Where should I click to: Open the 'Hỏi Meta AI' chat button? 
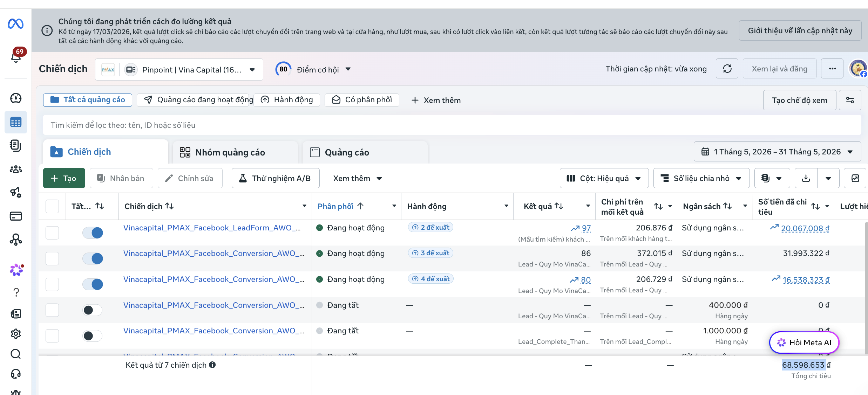coord(804,342)
